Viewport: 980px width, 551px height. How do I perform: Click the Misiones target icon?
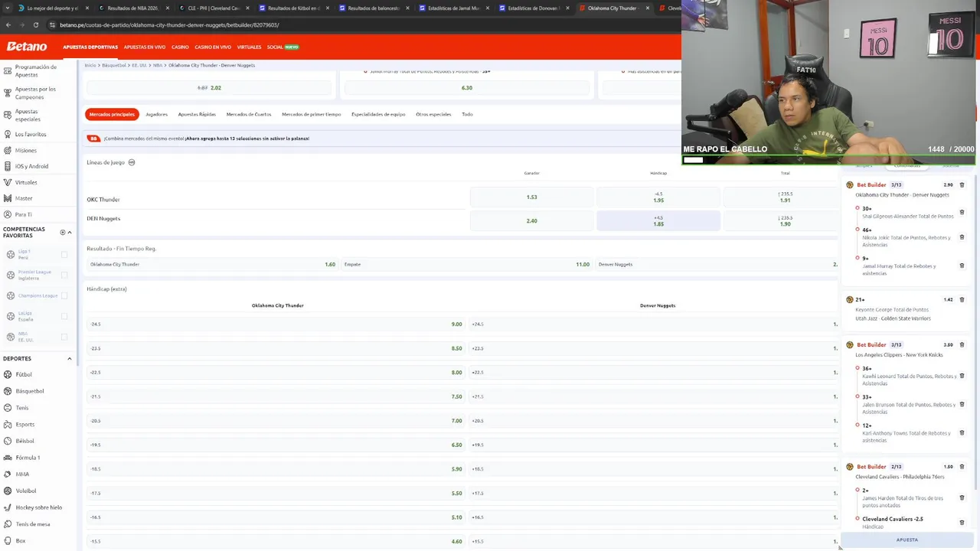pos(8,150)
